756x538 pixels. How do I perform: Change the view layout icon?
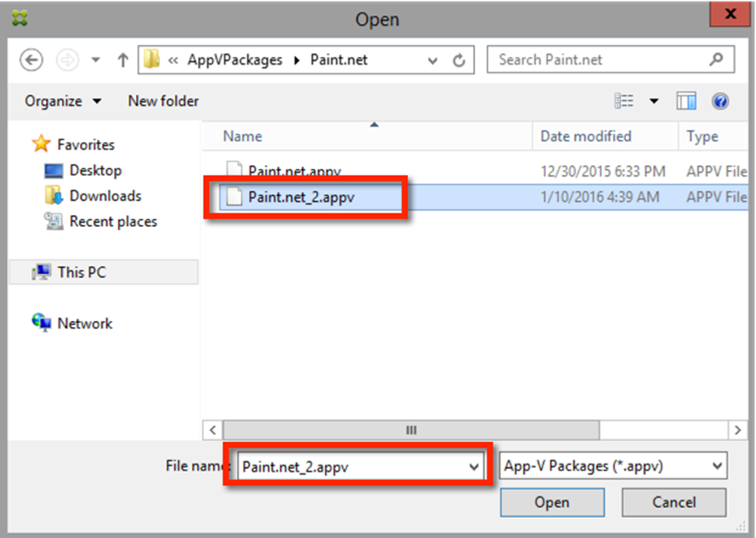click(x=624, y=101)
